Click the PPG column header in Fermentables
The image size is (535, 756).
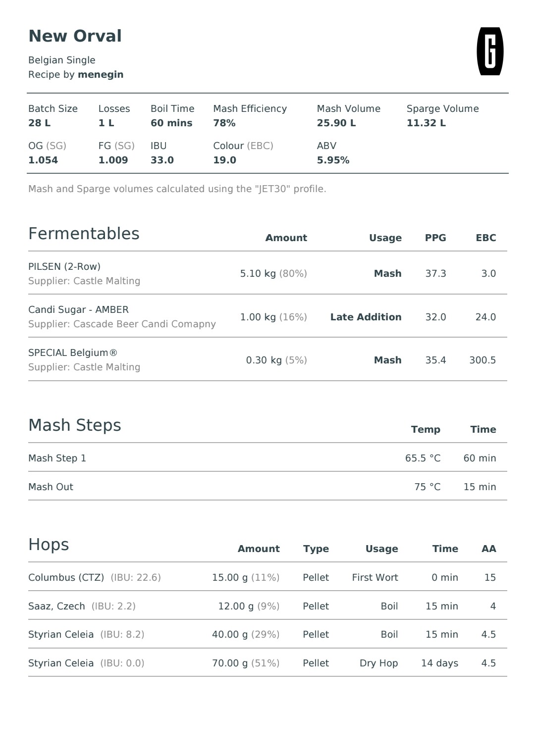tap(435, 238)
